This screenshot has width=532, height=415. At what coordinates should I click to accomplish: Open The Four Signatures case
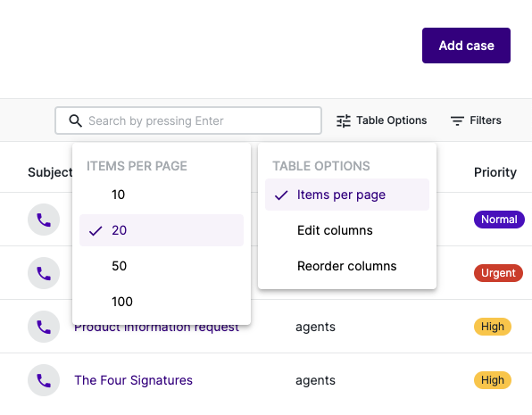[x=133, y=380]
